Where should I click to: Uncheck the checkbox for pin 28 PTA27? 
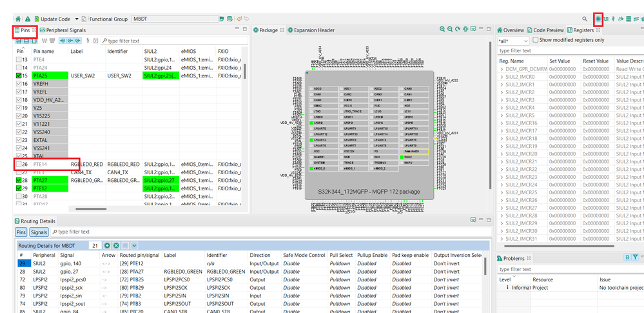19,180
